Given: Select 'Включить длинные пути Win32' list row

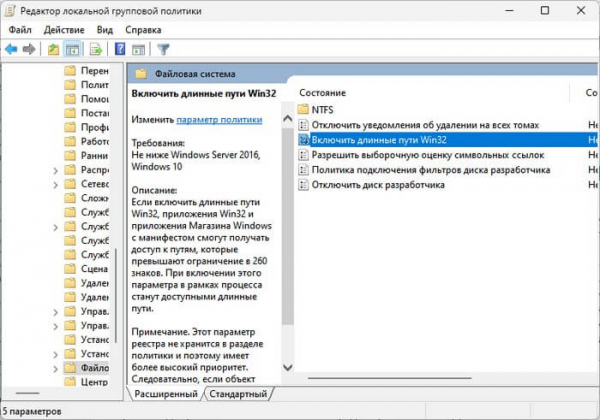Looking at the screenshot, I should [x=447, y=140].
